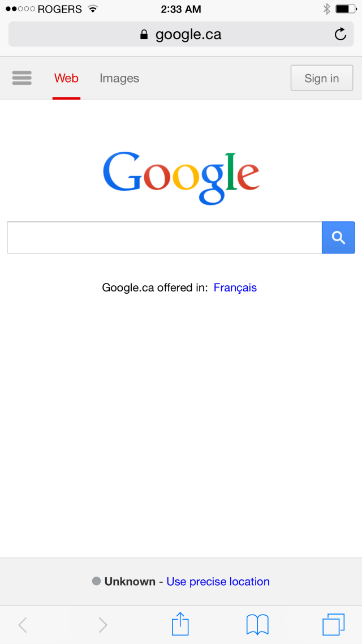362x644 pixels.
Task: Open the hamburger menu icon
Action: pos(21,78)
